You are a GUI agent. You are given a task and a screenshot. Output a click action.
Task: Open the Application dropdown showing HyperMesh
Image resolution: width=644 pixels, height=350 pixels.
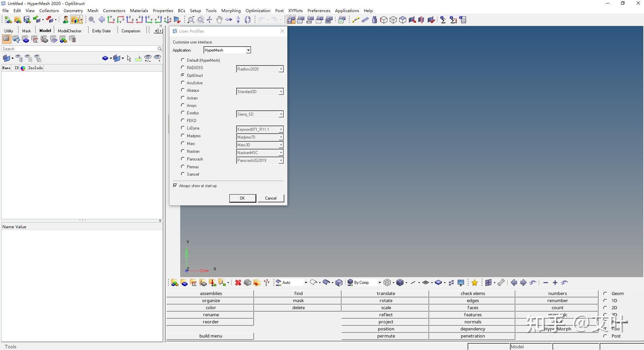tap(248, 50)
